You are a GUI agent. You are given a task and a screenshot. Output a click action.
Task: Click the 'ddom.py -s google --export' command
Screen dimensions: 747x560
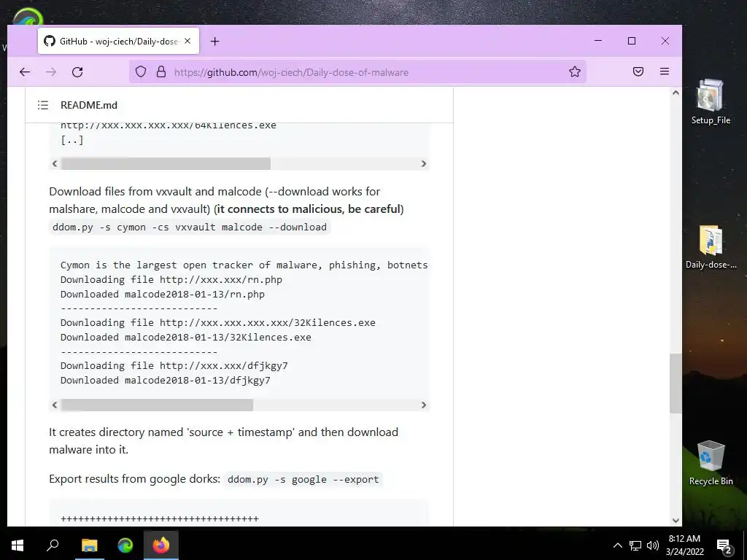click(303, 480)
